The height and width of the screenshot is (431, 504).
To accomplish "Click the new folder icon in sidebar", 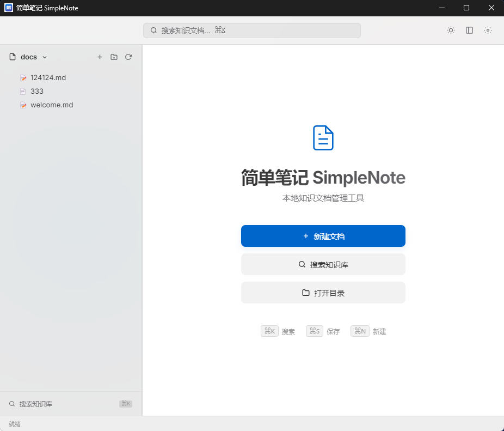I will [x=114, y=57].
